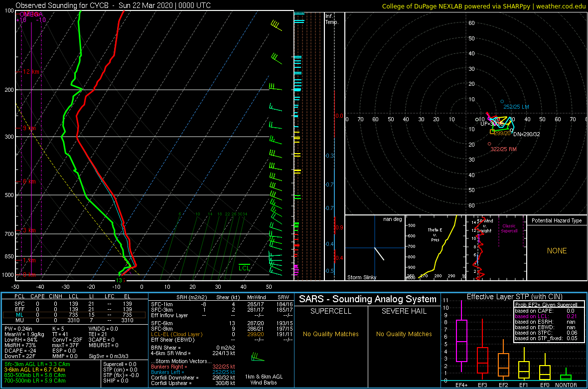
Task: Click the 1km & 6km AGL wind barb graphic
Action: point(258,357)
